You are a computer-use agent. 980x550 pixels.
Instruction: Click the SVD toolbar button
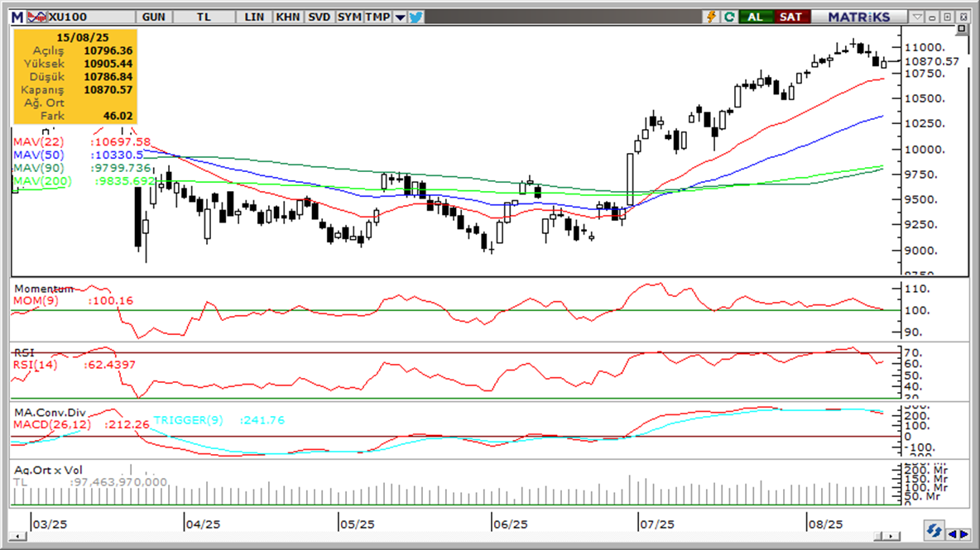(319, 17)
